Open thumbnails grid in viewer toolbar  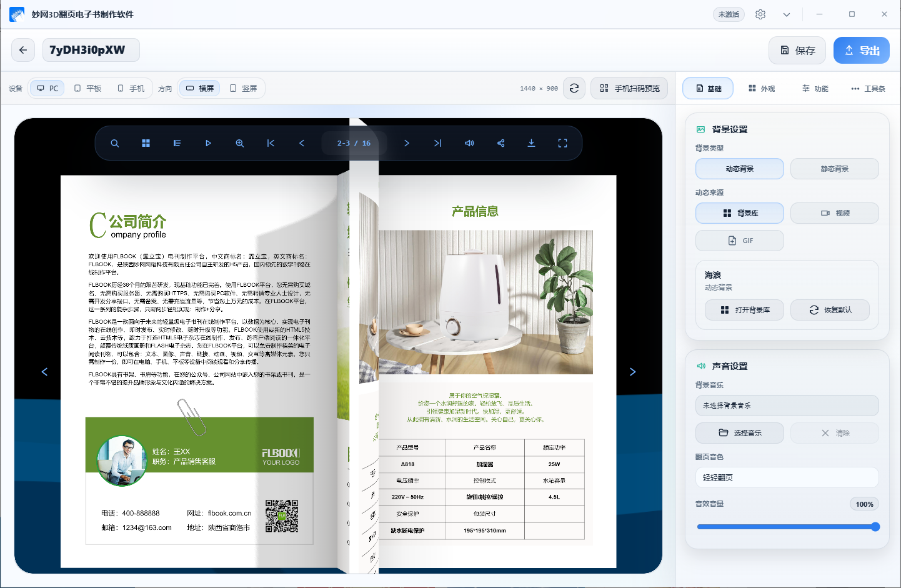tap(146, 143)
